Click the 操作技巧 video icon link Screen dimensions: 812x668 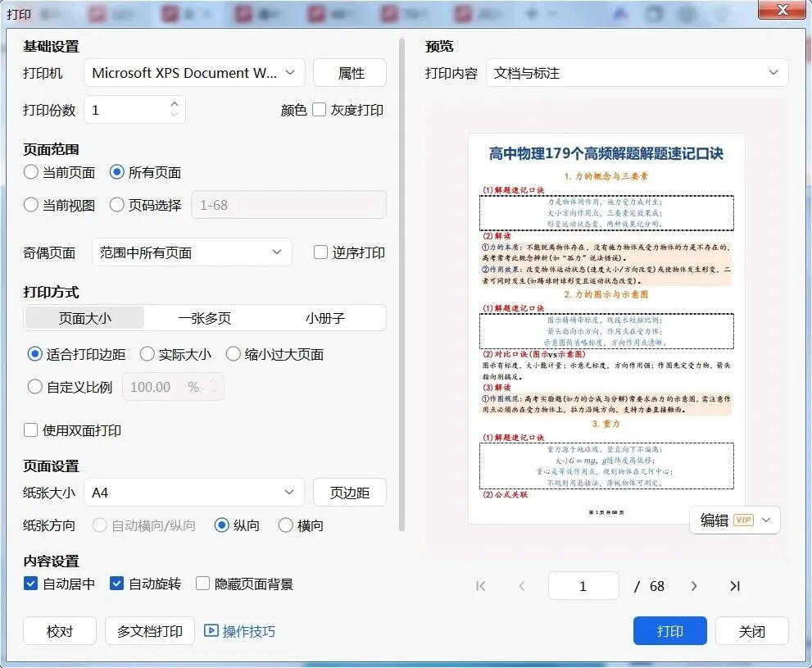[239, 631]
